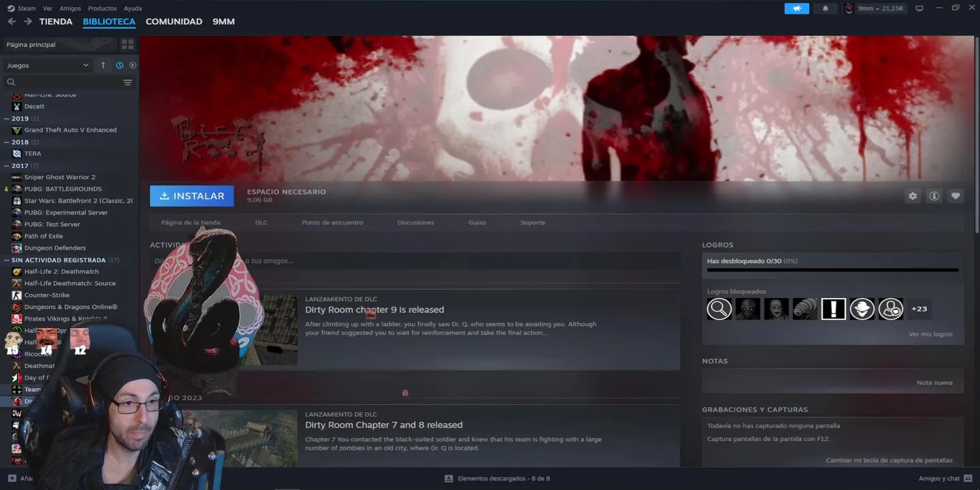This screenshot has width=980, height=490.
Task: Toggle the ready-to-play filter icon
Action: pos(133,65)
